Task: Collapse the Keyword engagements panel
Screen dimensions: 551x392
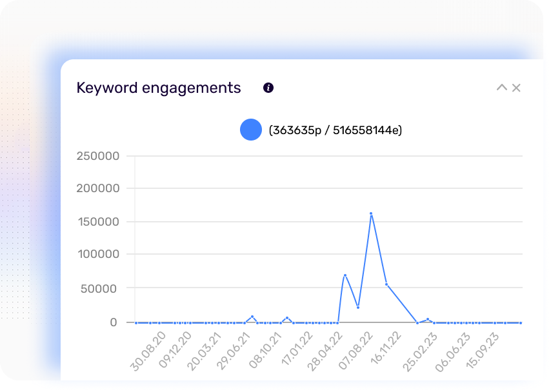Action: tap(502, 88)
